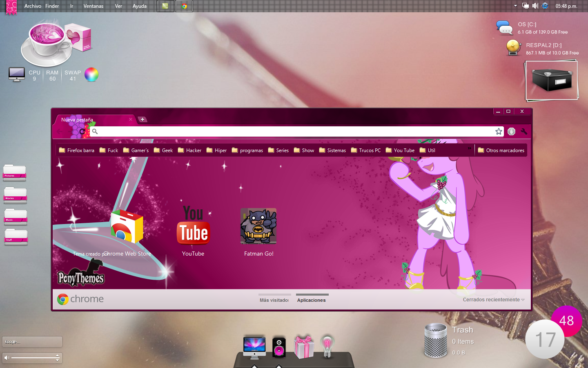Open the iTunes music note tray icon
The height and width of the screenshot is (368, 588).
click(x=545, y=6)
